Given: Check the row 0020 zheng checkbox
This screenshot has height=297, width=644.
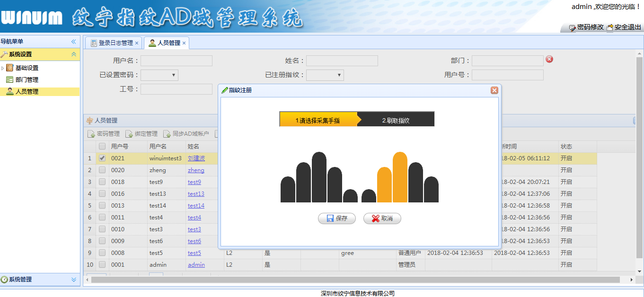Looking at the screenshot, I should pos(102,170).
